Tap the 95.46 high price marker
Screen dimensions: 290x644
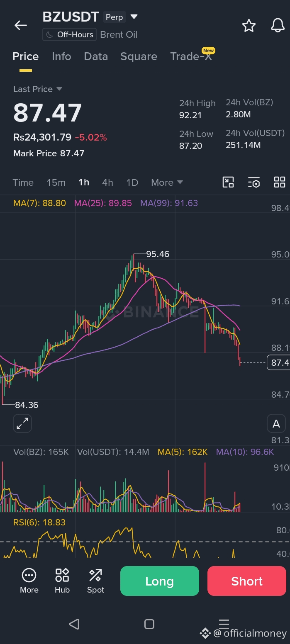(x=158, y=254)
